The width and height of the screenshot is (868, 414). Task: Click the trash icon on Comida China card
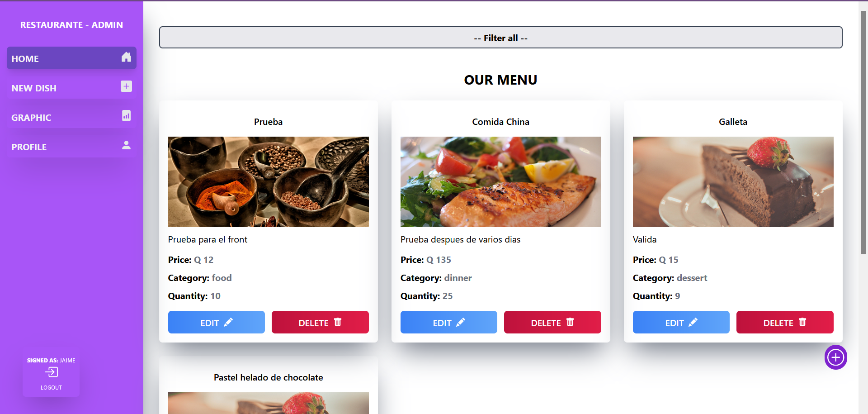[570, 322]
